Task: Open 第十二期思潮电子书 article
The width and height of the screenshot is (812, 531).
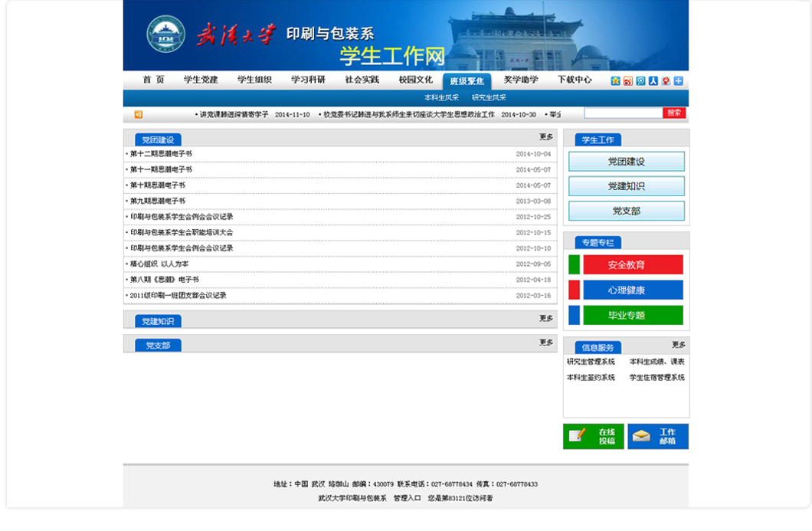Action: pyautogui.click(x=161, y=154)
